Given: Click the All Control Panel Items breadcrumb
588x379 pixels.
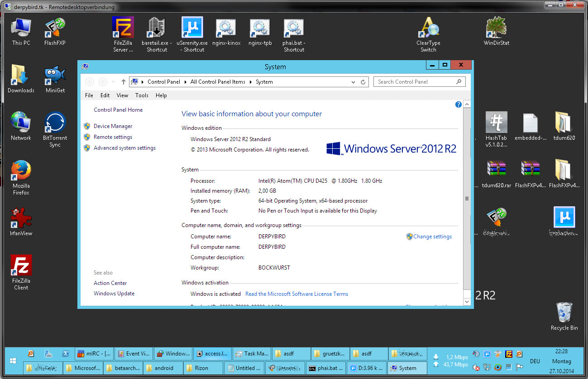Looking at the screenshot, I should 218,82.
